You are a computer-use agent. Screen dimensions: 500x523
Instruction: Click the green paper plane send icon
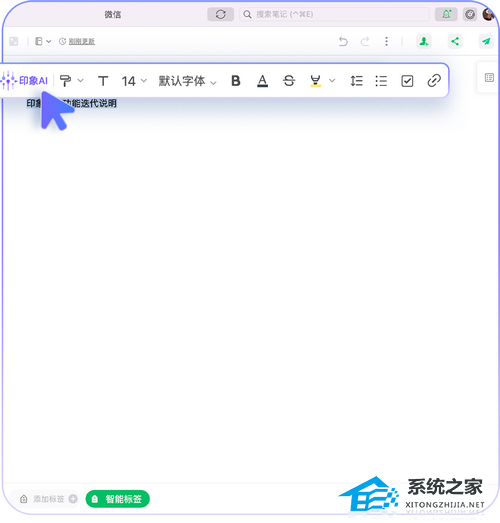coord(486,41)
